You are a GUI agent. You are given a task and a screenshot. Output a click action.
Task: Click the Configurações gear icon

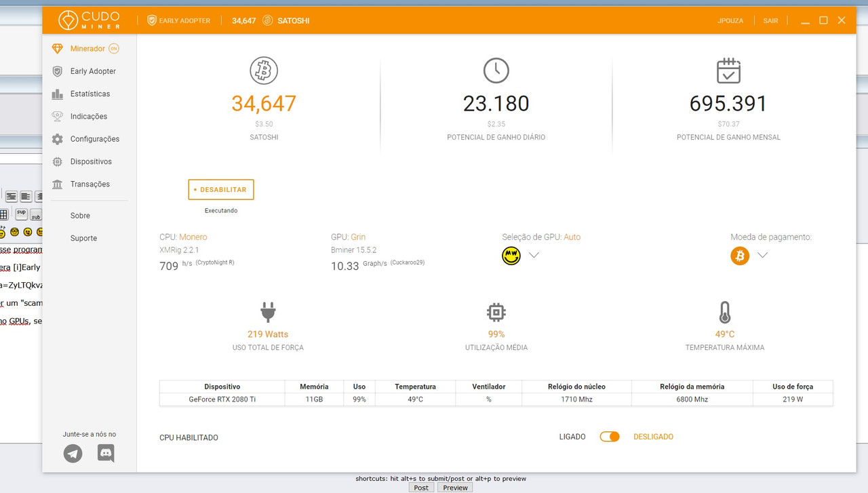pyautogui.click(x=58, y=139)
